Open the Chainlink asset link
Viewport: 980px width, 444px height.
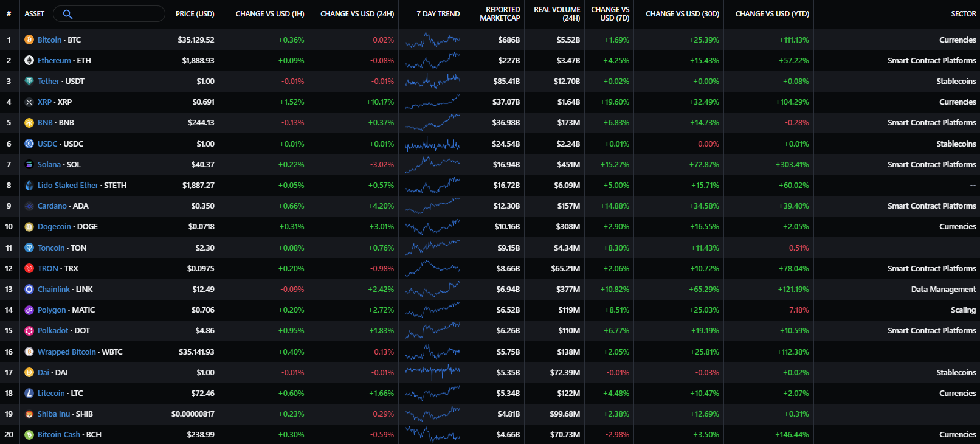53,290
